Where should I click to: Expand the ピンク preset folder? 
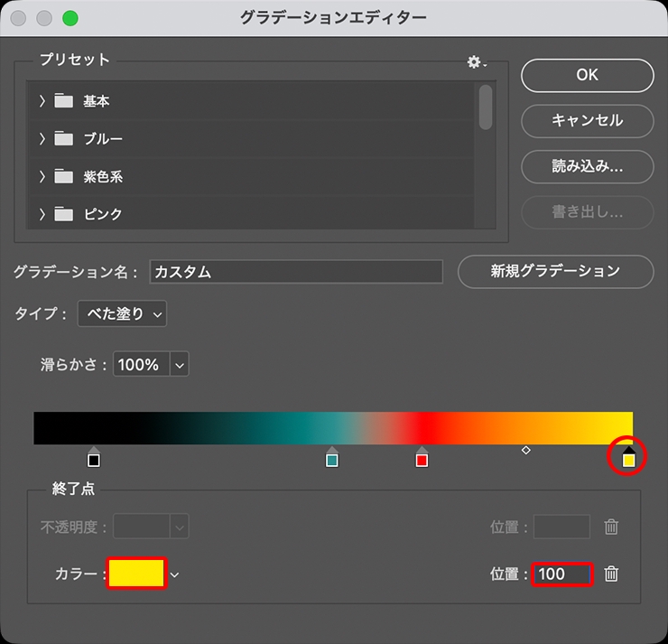tap(42, 215)
